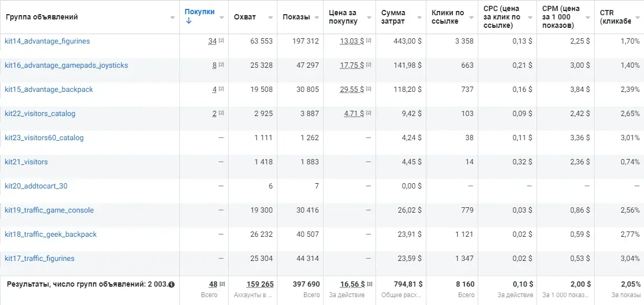This screenshot has height=305, width=644.
Task: Click the footnote marker beside total 48 purchases
Action: [221, 284]
